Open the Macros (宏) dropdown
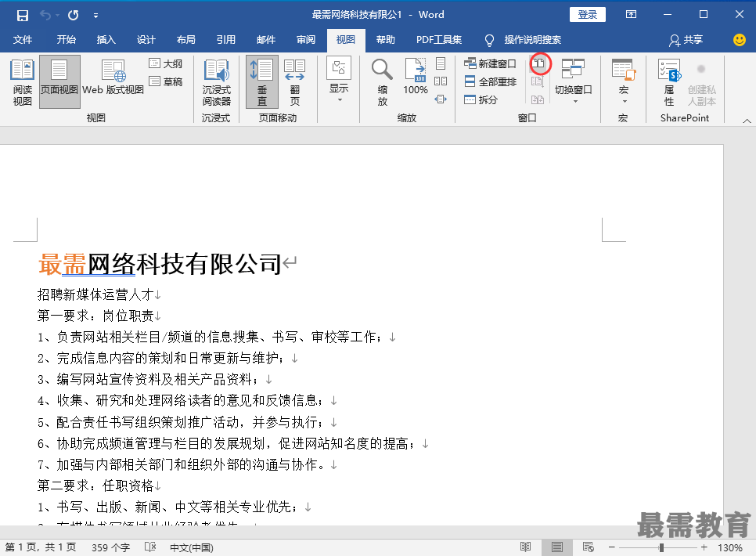 (x=624, y=81)
